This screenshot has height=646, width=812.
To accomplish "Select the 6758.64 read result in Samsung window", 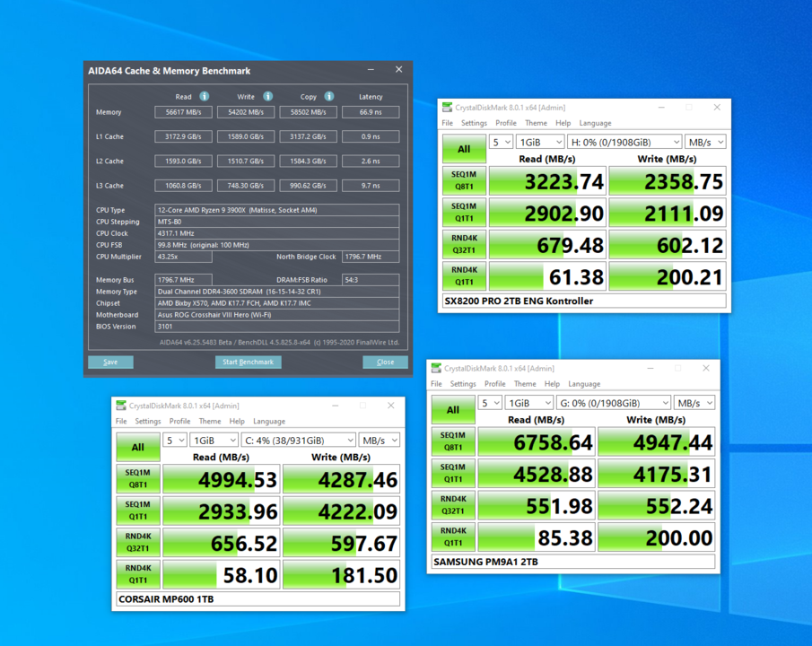I will coord(536,441).
